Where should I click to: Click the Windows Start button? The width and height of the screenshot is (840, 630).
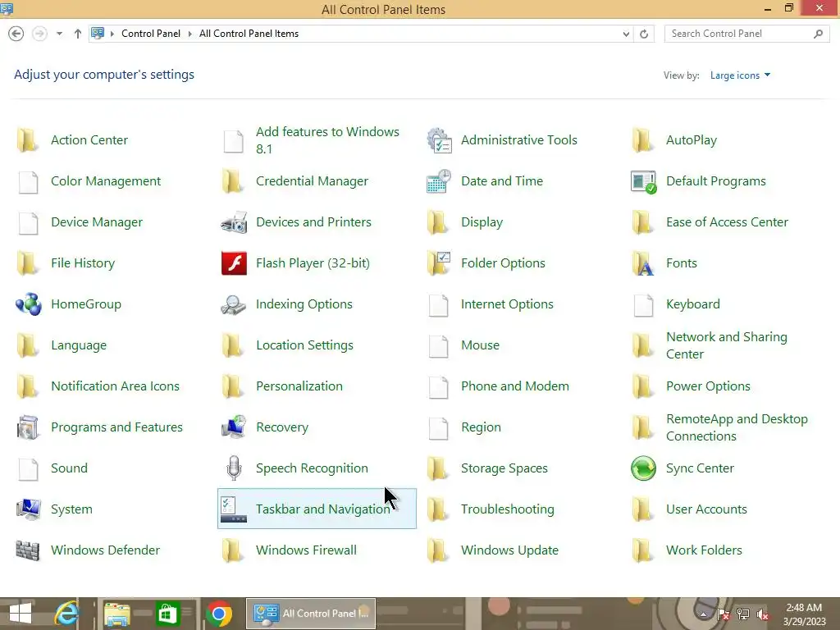21,614
